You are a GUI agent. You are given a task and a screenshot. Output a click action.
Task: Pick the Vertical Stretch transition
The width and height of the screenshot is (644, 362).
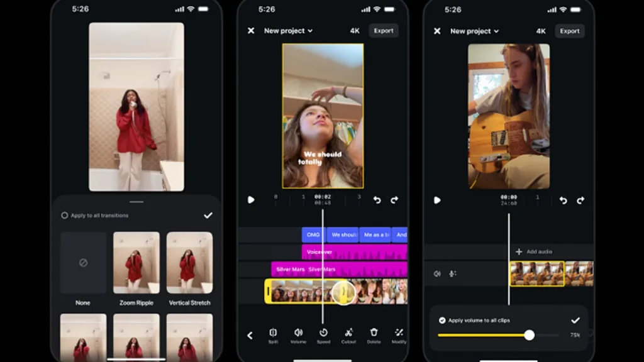(x=189, y=263)
